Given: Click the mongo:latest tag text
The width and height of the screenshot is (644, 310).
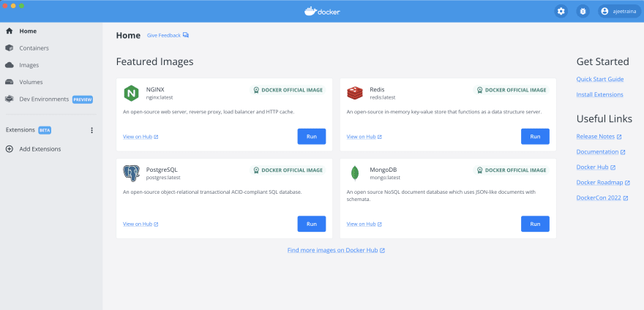Looking at the screenshot, I should click(385, 178).
